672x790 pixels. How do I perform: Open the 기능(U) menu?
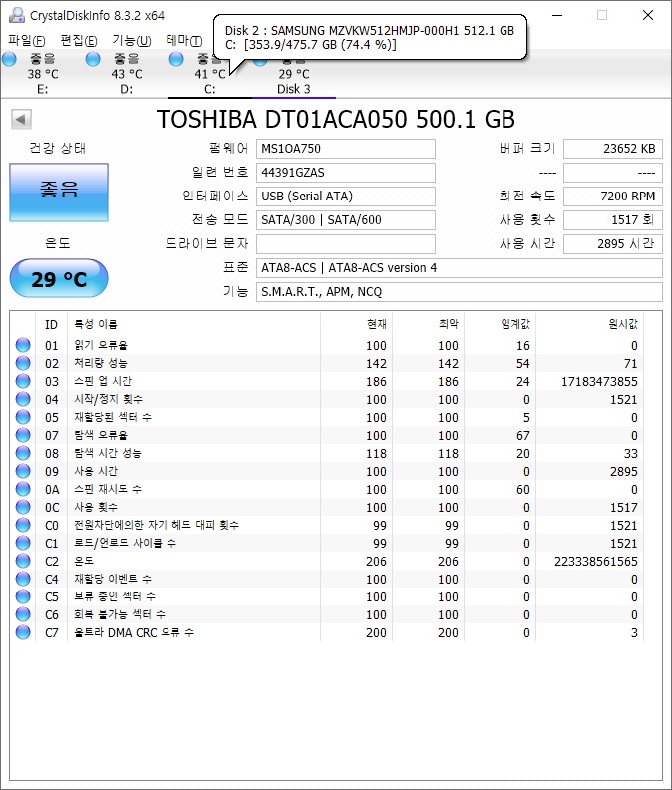(x=131, y=40)
